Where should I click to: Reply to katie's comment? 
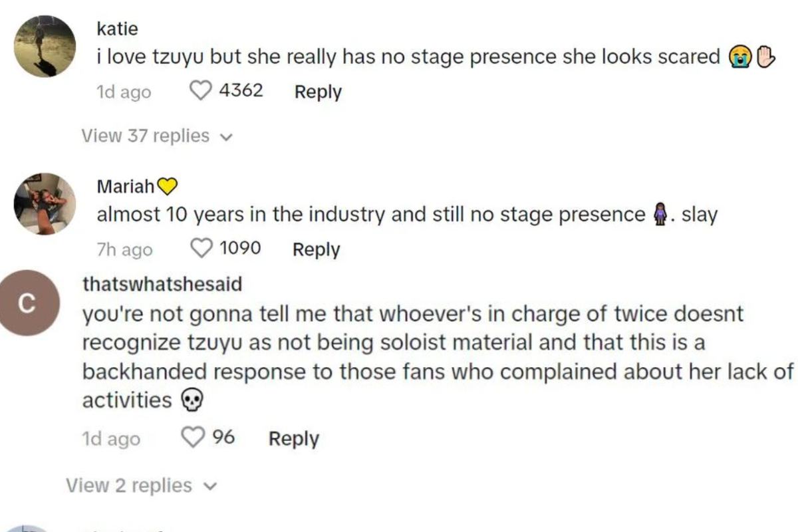tap(318, 91)
